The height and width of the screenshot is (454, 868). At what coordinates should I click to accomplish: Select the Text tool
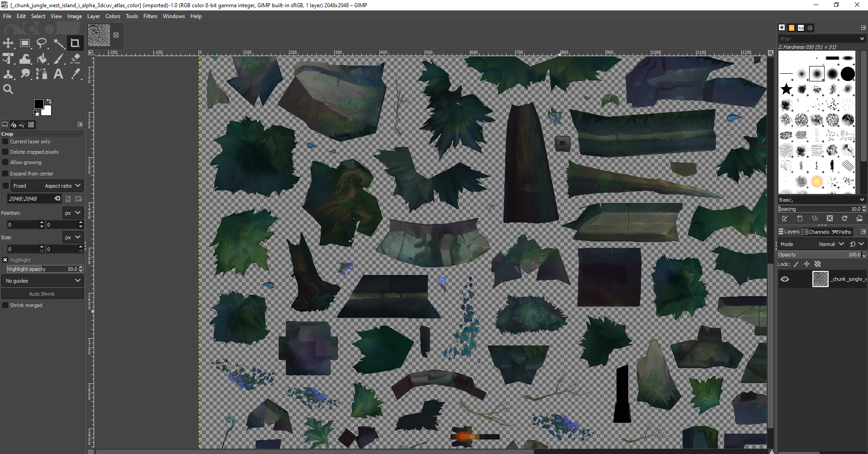tap(58, 74)
